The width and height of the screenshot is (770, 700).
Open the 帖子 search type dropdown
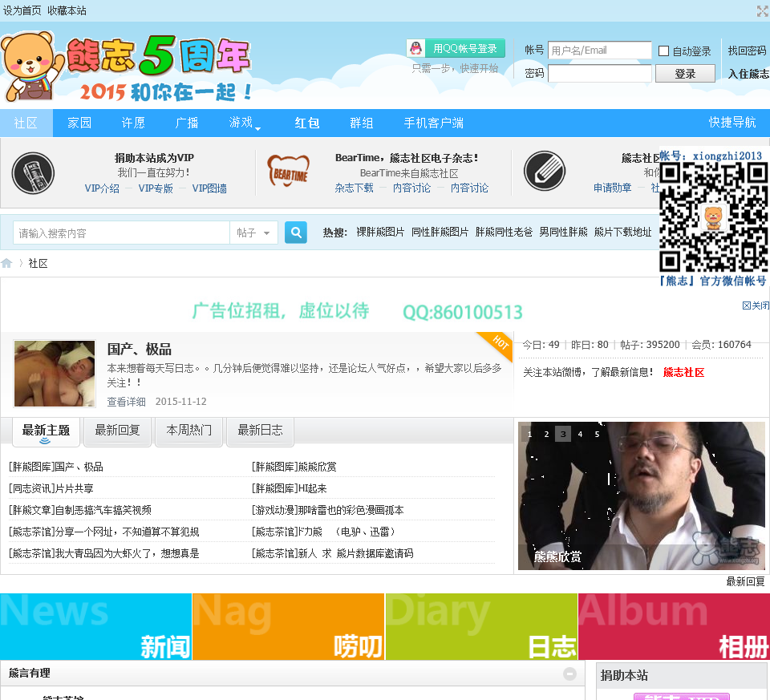[253, 233]
